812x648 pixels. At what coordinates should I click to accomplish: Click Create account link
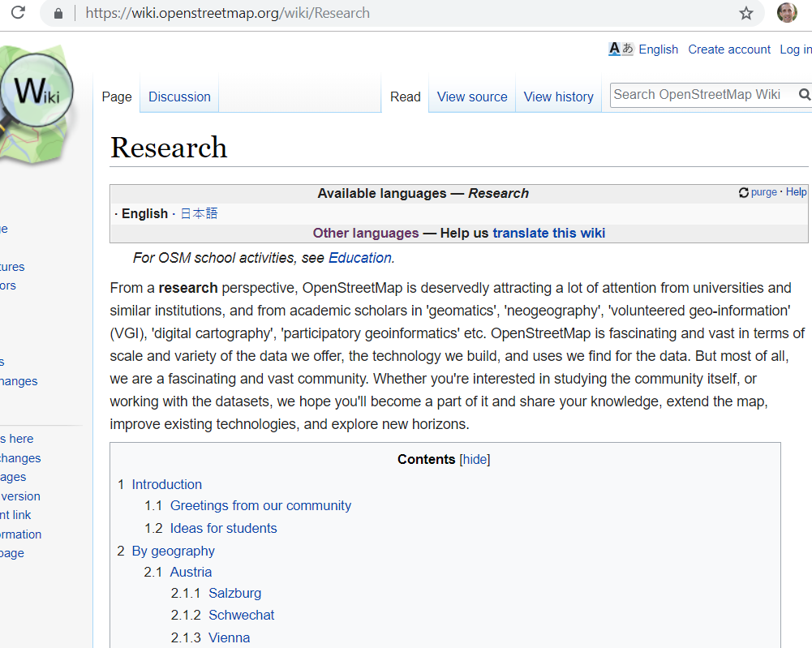tap(729, 49)
